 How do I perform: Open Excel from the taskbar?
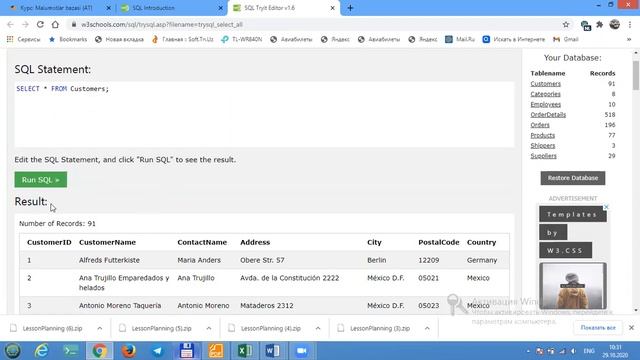pos(244,351)
